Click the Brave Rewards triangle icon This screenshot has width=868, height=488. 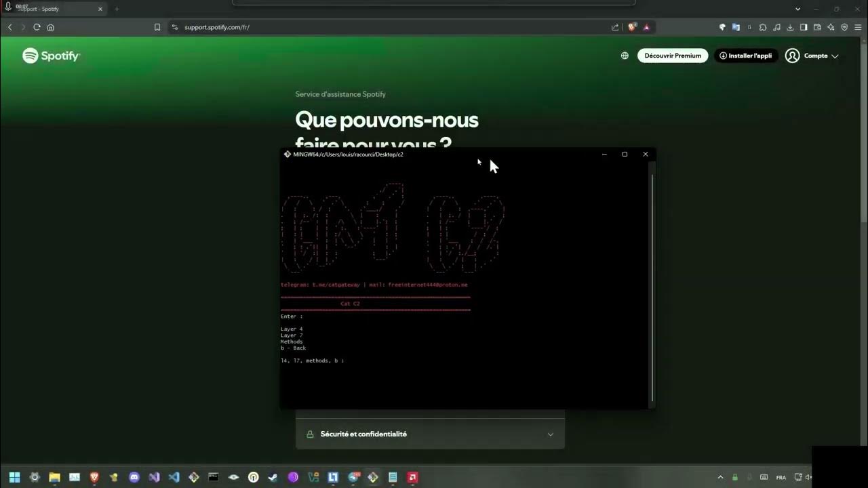(x=646, y=27)
